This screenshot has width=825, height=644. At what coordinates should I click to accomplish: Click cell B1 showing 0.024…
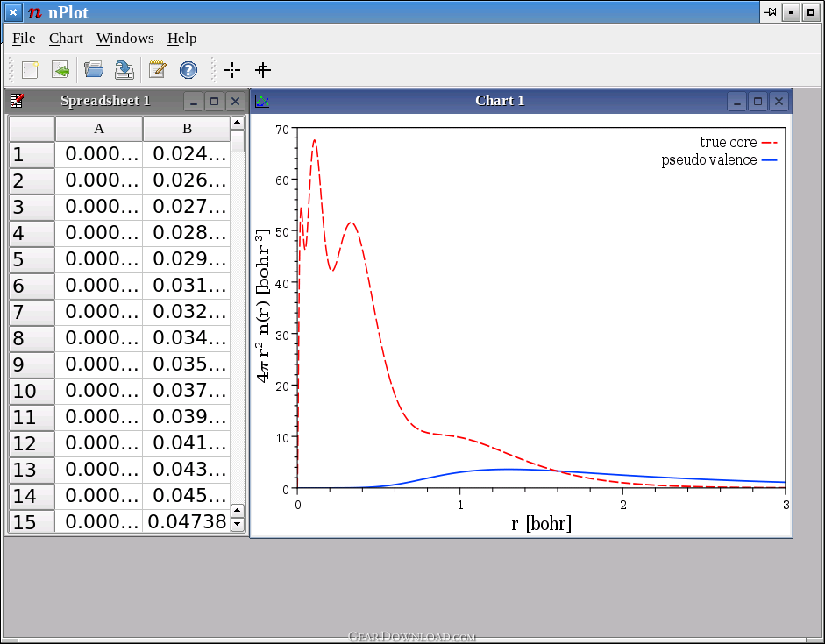click(x=187, y=154)
